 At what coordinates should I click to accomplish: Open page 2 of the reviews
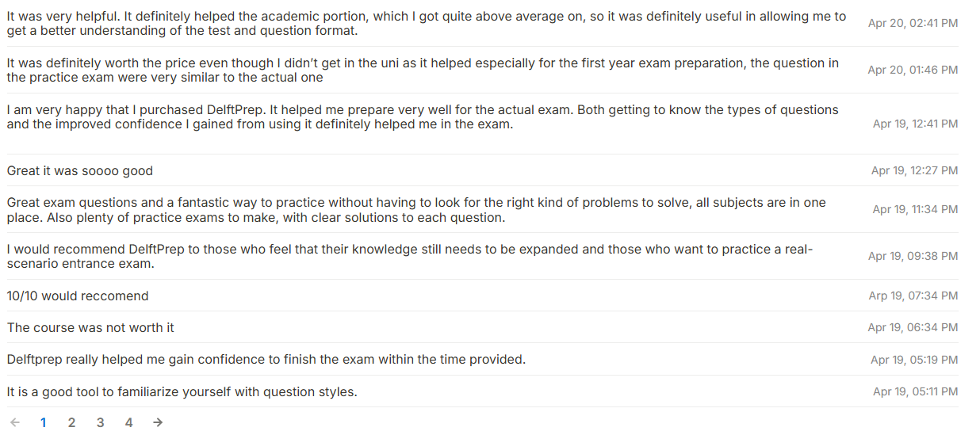tap(71, 422)
